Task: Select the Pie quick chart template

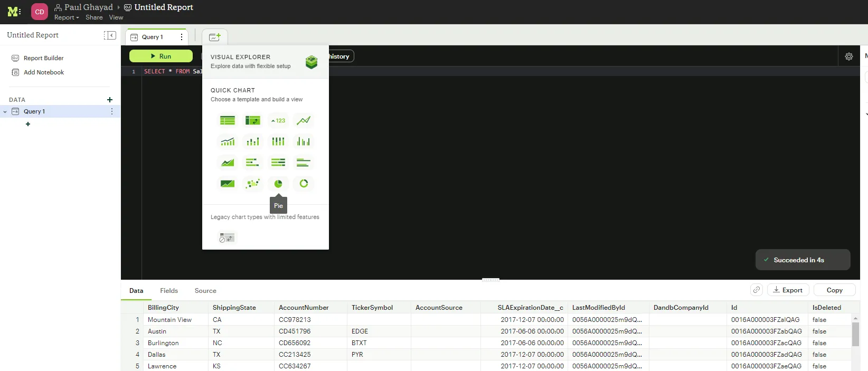Action: (278, 184)
